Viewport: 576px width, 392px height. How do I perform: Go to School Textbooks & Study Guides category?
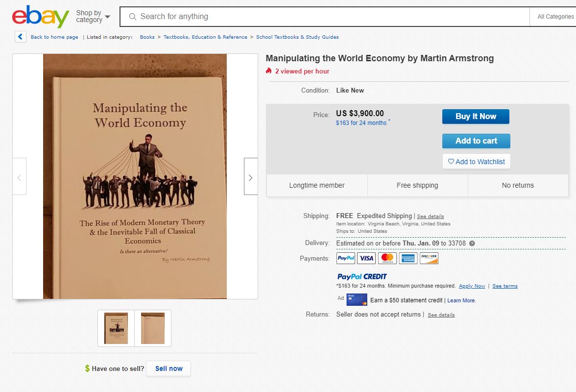(x=297, y=37)
